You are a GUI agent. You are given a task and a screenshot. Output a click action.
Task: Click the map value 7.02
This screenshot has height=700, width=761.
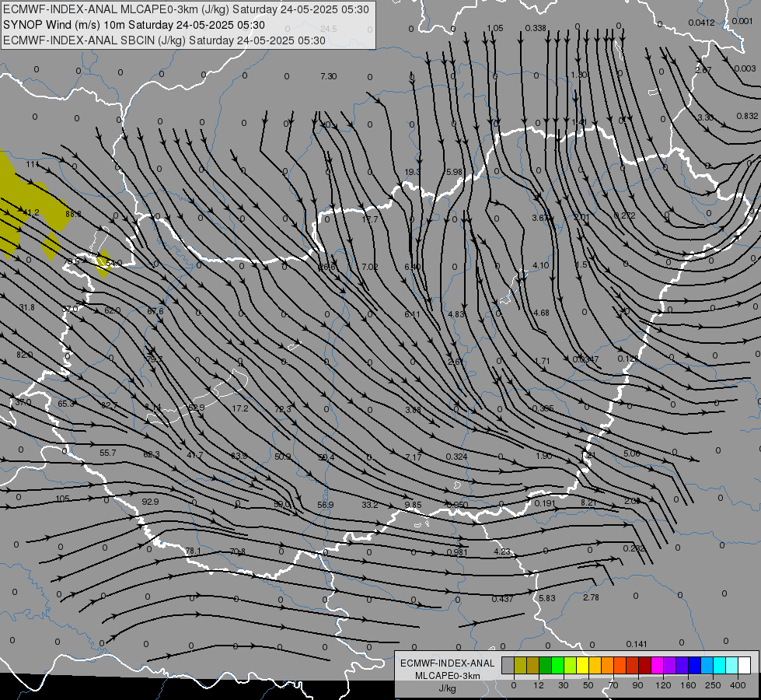click(x=370, y=267)
